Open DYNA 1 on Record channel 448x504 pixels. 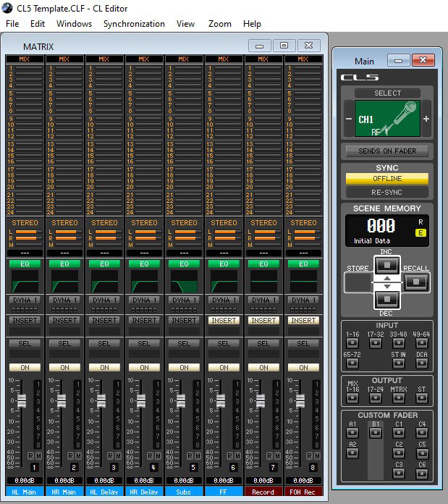[x=263, y=301]
